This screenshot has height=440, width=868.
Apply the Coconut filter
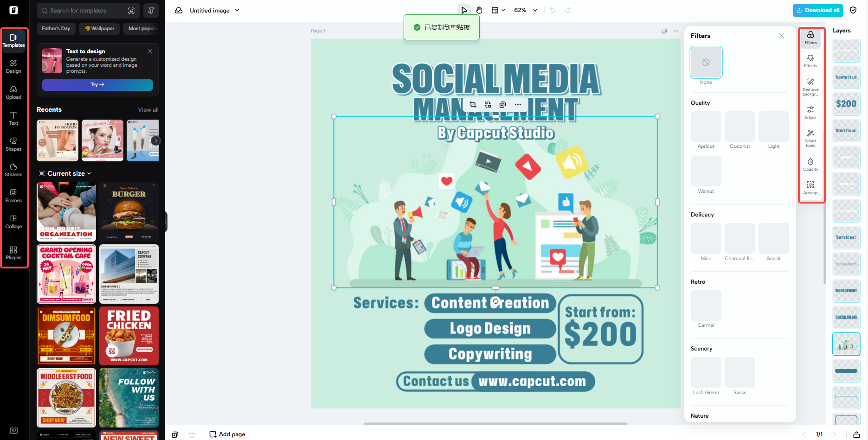click(x=740, y=127)
